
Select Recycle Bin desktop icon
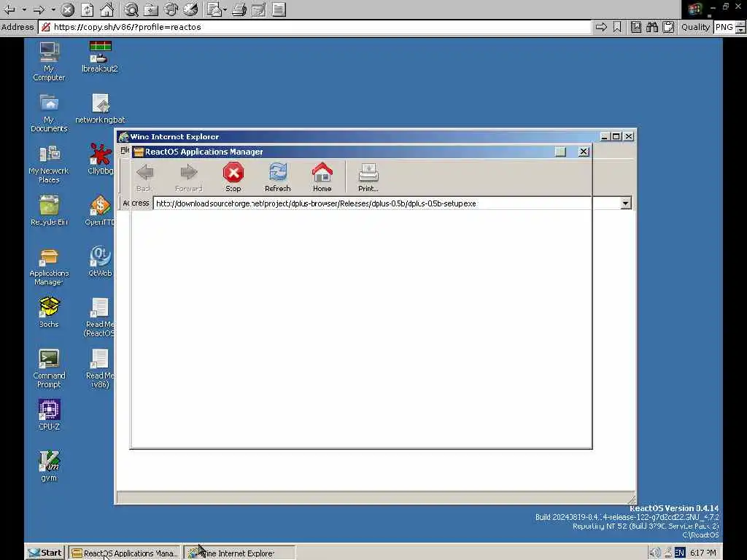pos(49,211)
